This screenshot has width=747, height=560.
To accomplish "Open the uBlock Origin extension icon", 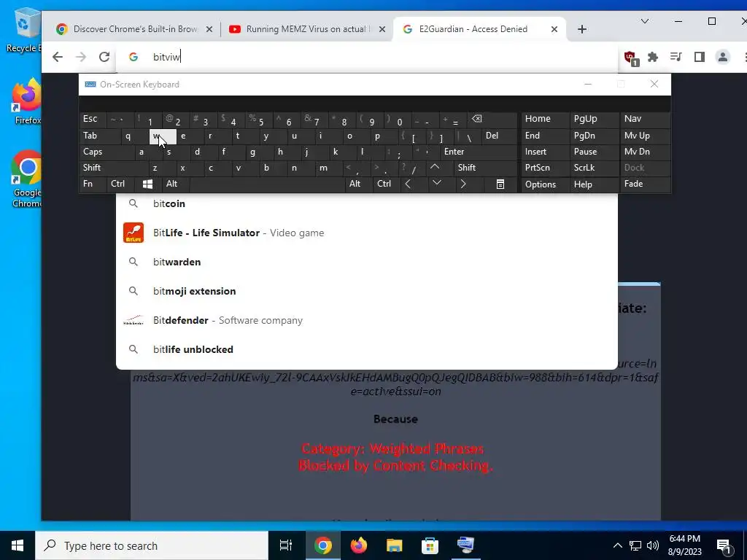I will [631, 58].
